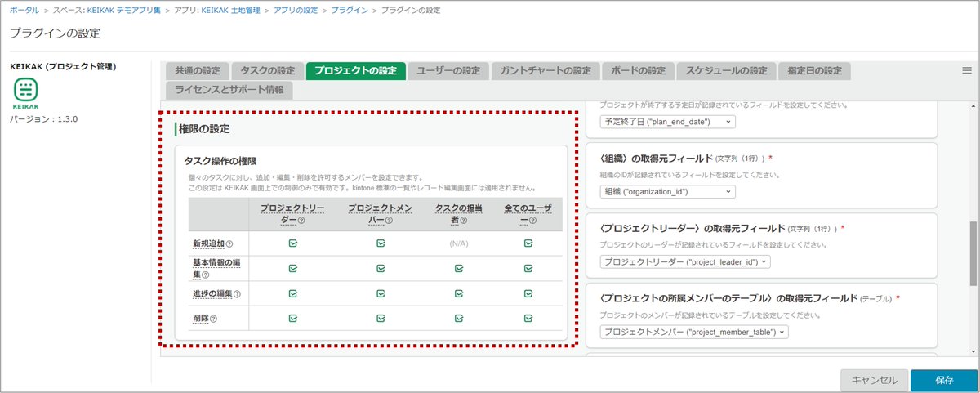
Task: Select the プロジェクトの設定 tab
Action: (x=355, y=70)
